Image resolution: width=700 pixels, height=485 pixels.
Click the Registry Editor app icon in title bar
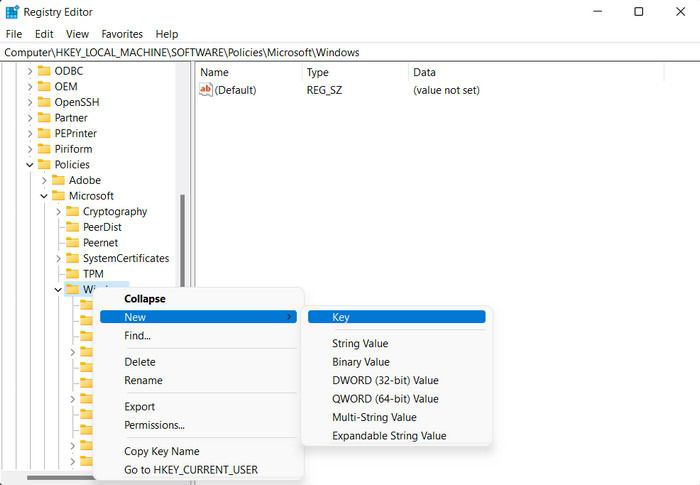pyautogui.click(x=12, y=12)
